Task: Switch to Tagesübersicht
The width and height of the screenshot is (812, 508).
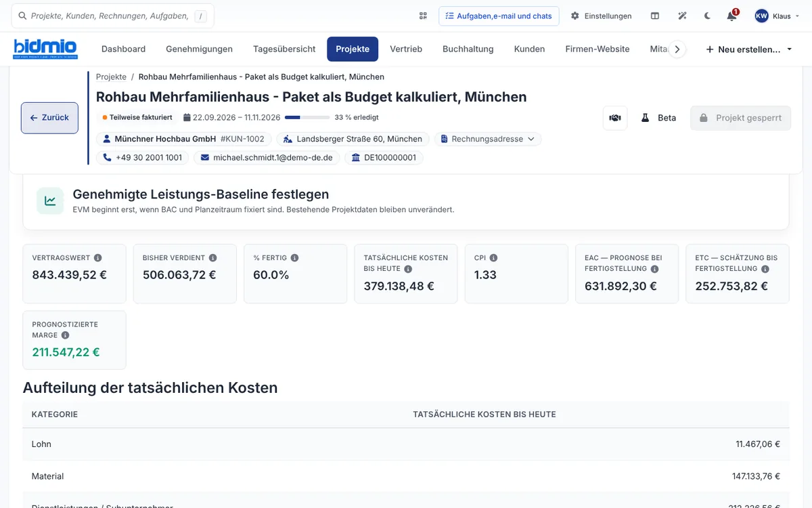Action: [284, 49]
